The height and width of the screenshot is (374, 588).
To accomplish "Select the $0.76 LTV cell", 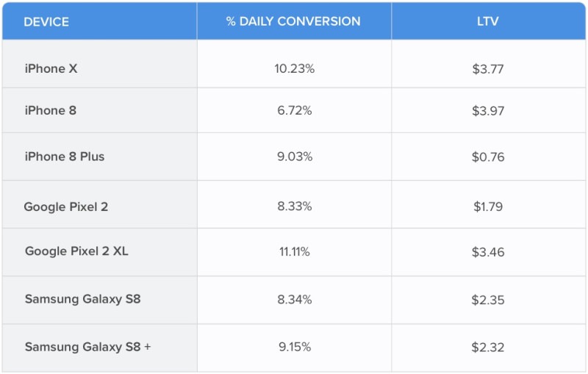I will [x=488, y=157].
